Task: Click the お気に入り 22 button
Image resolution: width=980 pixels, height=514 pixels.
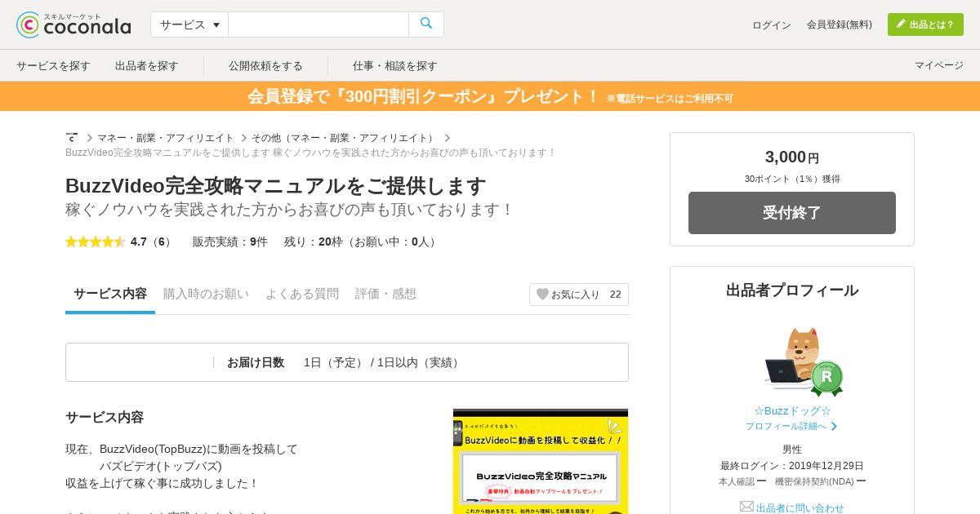Action: click(x=579, y=295)
